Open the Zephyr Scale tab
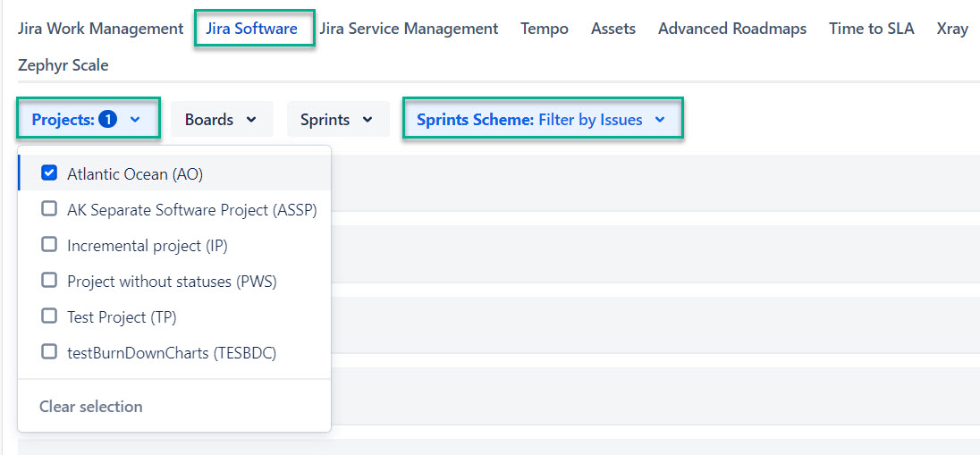Screen dimensions: 980x455 point(63,65)
